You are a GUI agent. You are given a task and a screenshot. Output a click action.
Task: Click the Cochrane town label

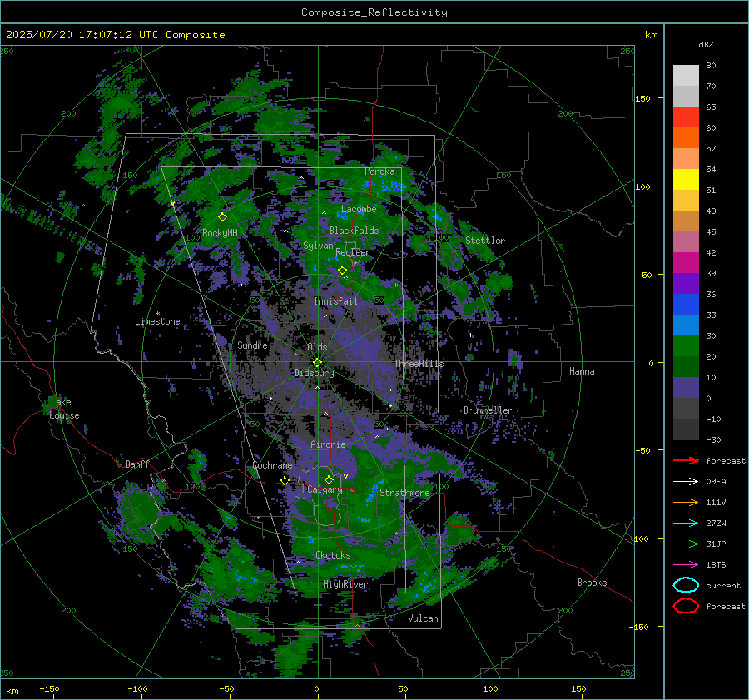[272, 465]
